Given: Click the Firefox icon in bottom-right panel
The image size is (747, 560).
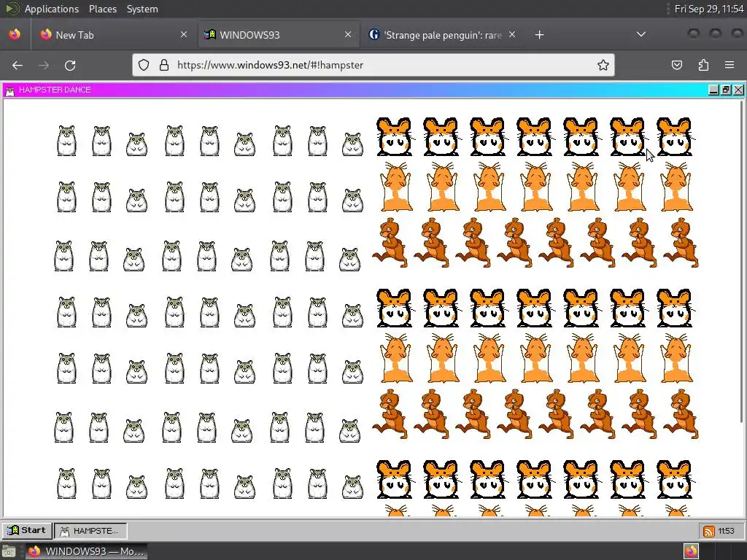Looking at the screenshot, I should point(691,551).
